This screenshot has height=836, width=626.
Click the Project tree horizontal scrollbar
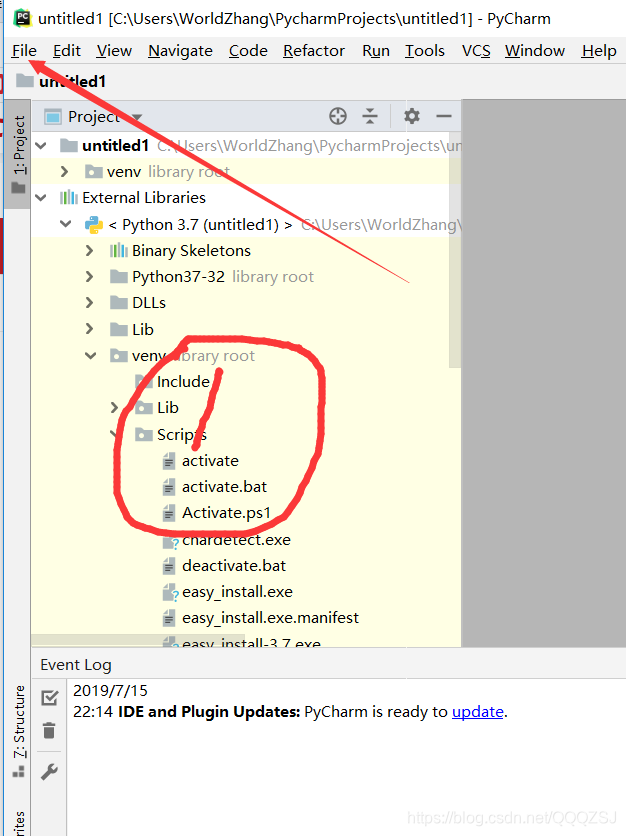click(138, 640)
